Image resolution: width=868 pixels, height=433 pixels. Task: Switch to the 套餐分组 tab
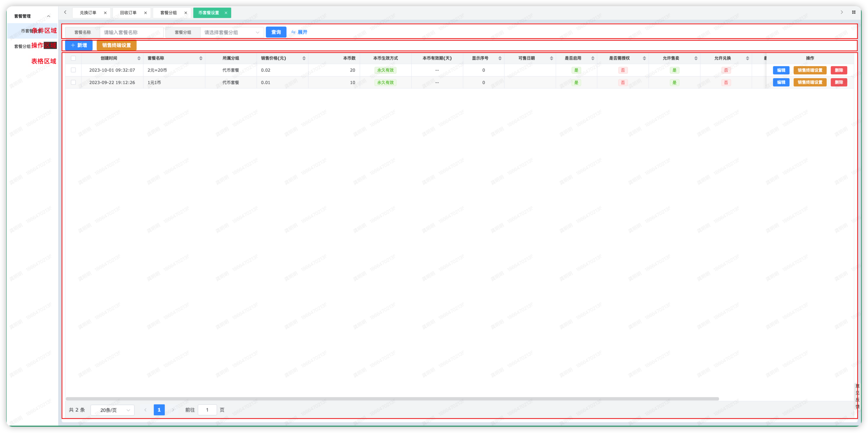click(x=169, y=13)
